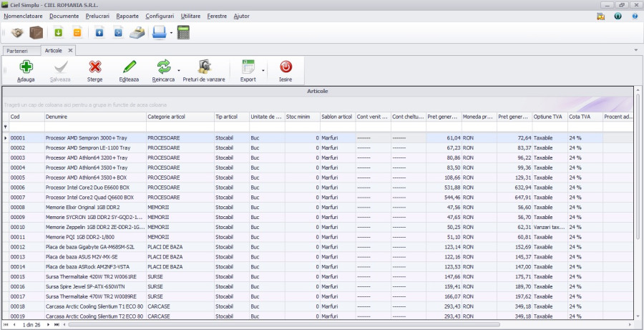
Task: Click the blue help question mark icon
Action: point(634,16)
